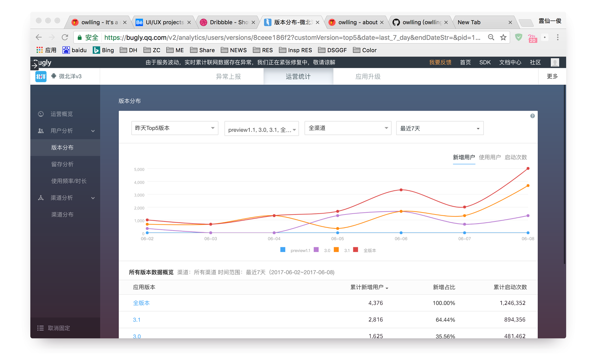
Task: Open the DH bookmarks folder
Action: pyautogui.click(x=128, y=50)
